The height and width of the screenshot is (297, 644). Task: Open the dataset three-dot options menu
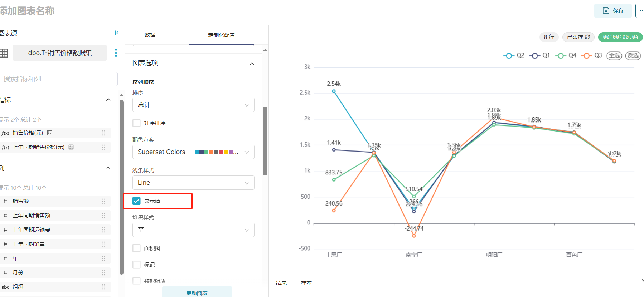point(116,53)
